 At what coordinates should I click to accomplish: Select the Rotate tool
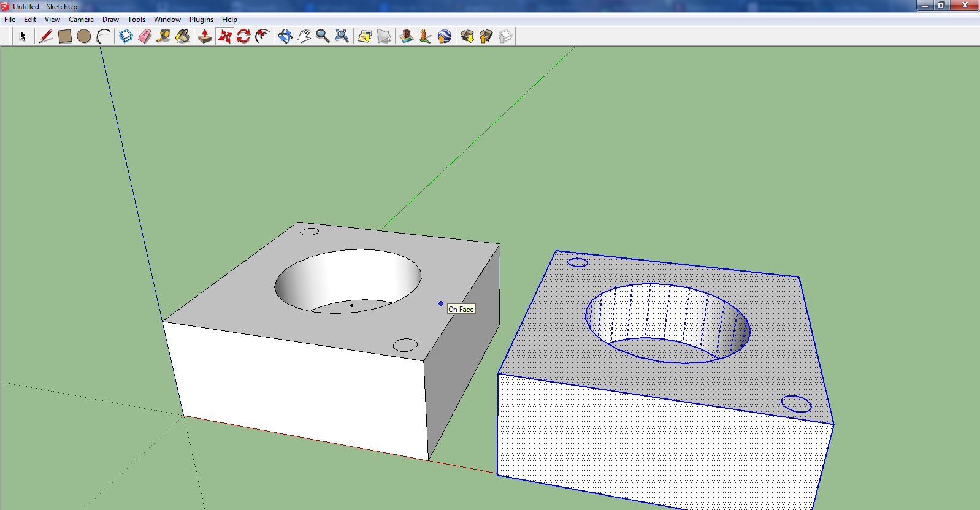tap(243, 36)
